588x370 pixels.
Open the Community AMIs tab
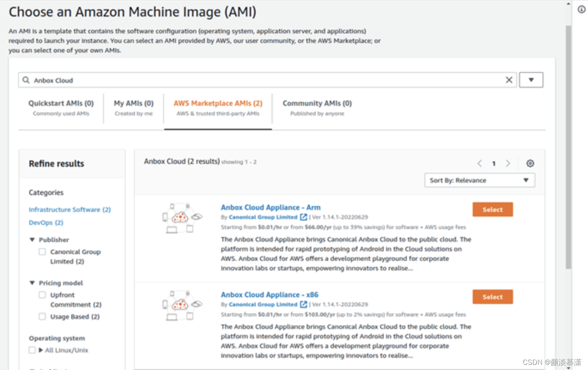coord(317,108)
